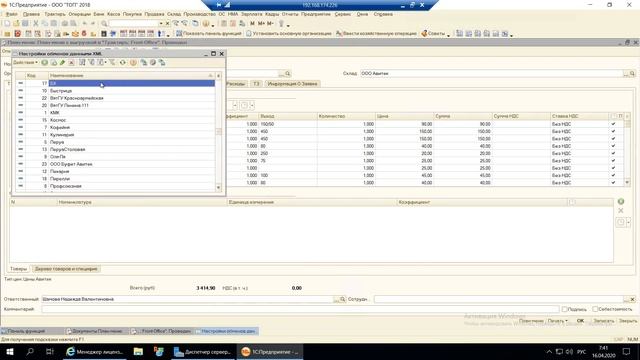Click the Cut scissors icon
The height and width of the screenshot is (360, 640).
(36, 24)
